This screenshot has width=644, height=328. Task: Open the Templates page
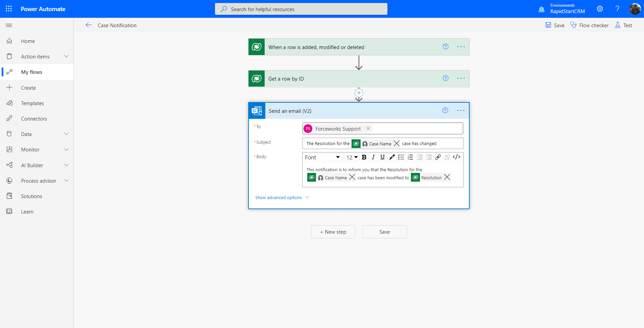(x=33, y=103)
